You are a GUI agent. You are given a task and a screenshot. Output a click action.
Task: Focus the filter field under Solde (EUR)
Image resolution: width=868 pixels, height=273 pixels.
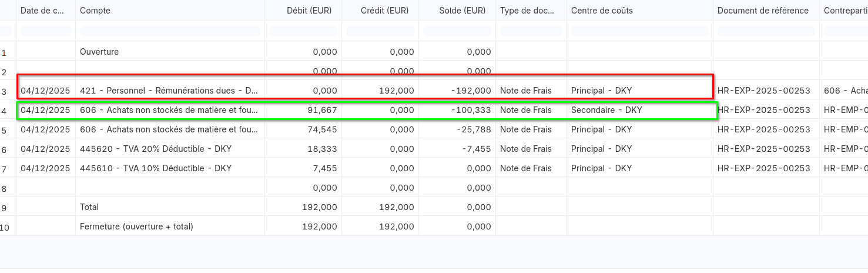click(x=457, y=31)
